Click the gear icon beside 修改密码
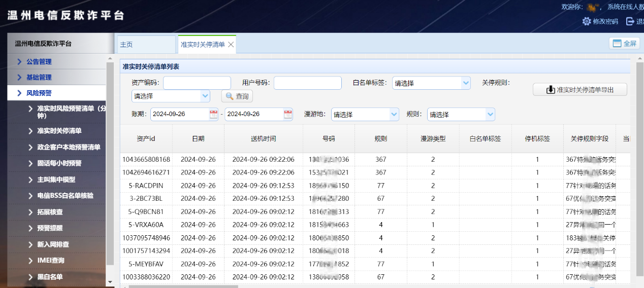Screen dimensions: 644x288 587,21
